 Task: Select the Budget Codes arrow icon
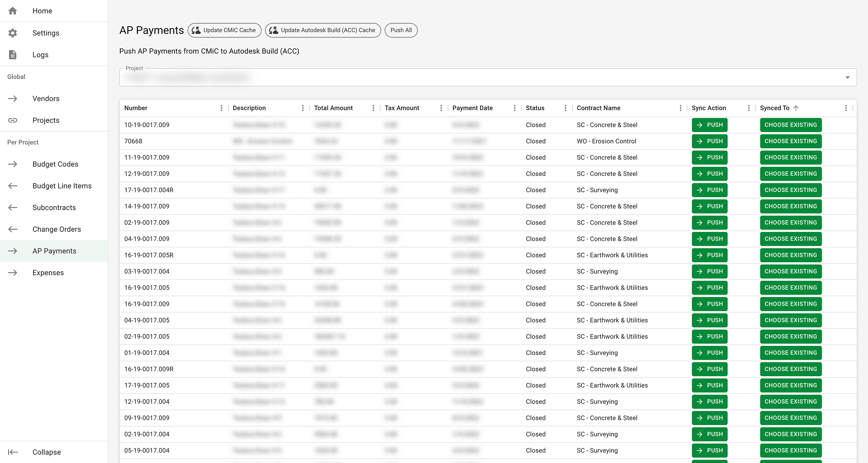pyautogui.click(x=13, y=164)
